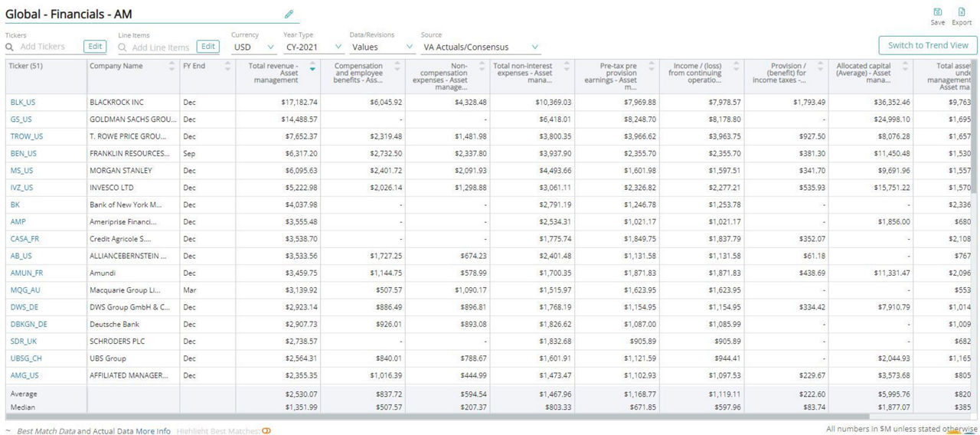Open the IVZ_US ticker link

21,187
